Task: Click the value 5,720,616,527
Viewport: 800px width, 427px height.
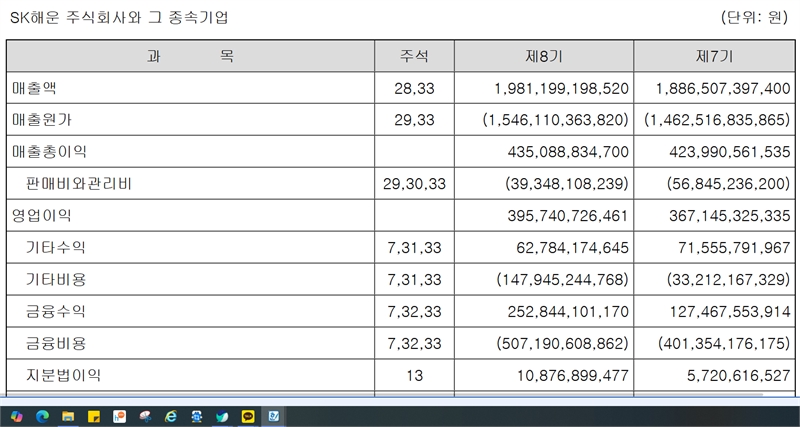Action: pos(739,376)
